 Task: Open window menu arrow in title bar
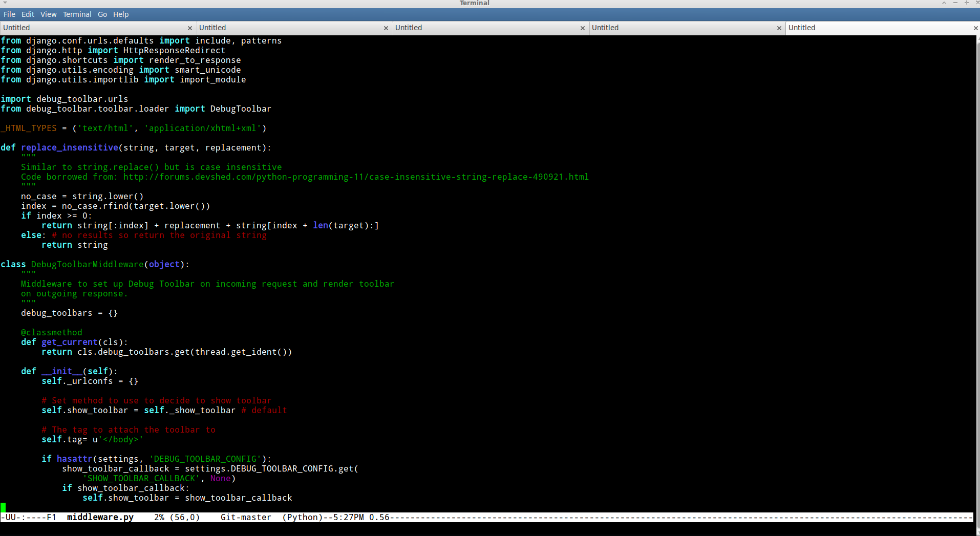point(5,3)
